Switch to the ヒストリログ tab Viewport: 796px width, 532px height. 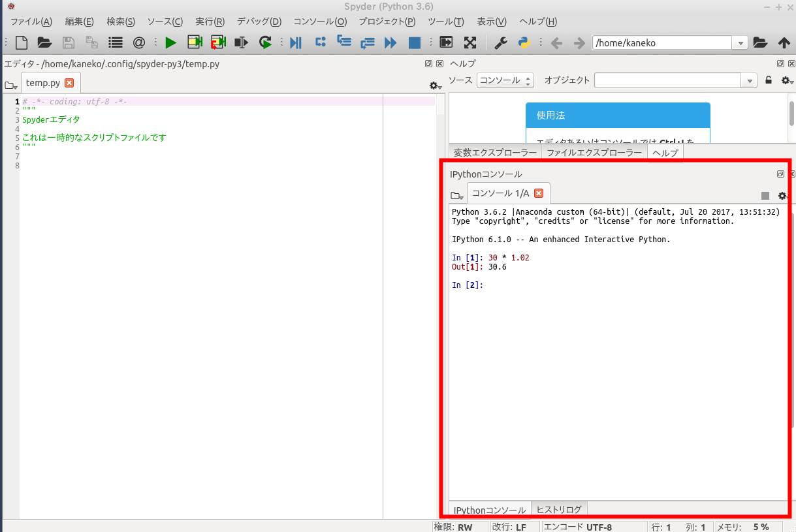coord(559,510)
